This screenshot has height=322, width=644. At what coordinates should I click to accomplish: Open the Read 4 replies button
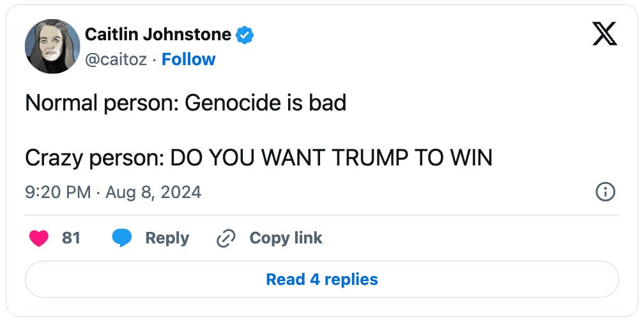point(322,279)
